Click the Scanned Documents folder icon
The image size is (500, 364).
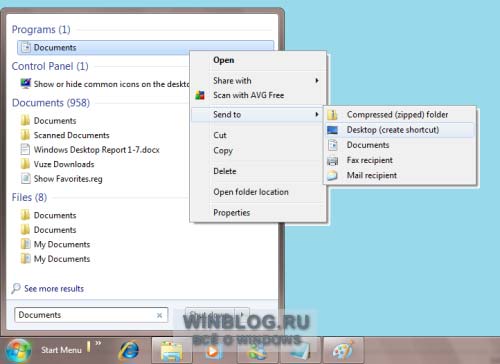pos(25,135)
